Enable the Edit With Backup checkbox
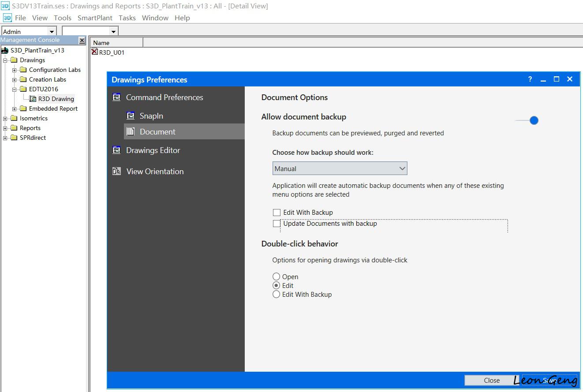The image size is (583, 392). click(277, 213)
